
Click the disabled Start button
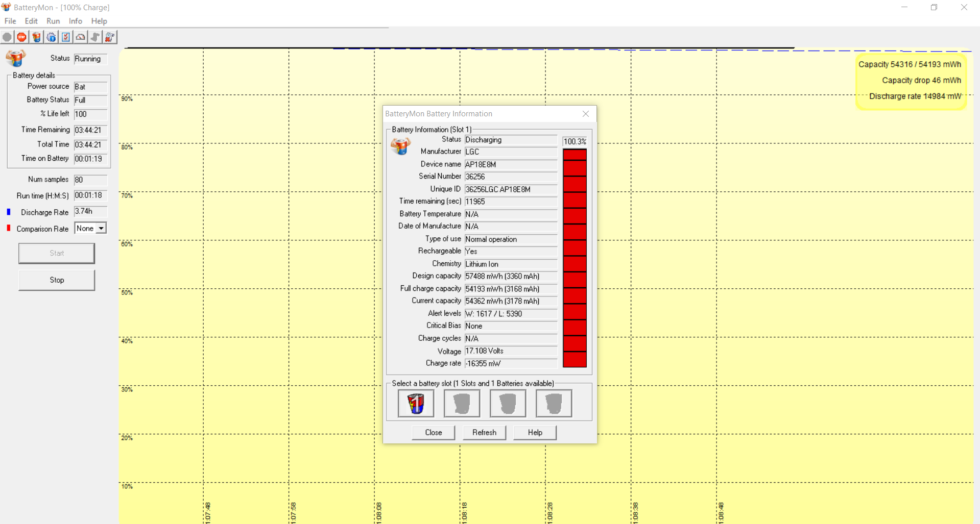(57, 253)
